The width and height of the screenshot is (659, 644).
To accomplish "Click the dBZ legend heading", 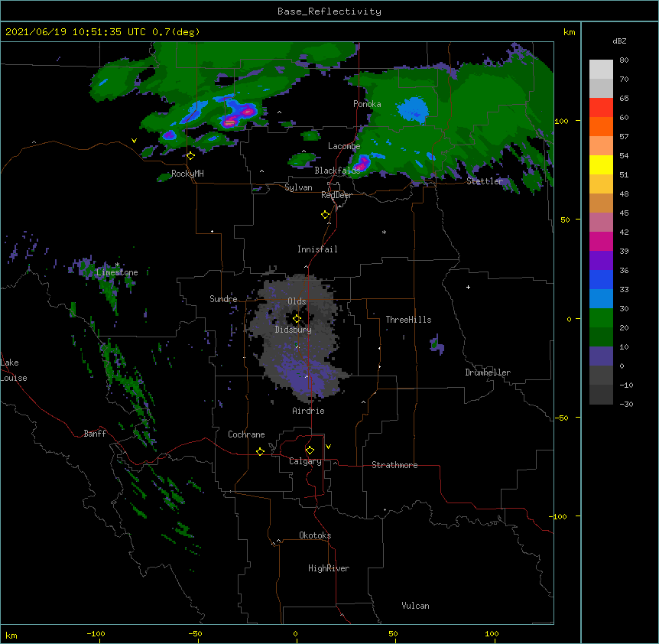I will [619, 41].
